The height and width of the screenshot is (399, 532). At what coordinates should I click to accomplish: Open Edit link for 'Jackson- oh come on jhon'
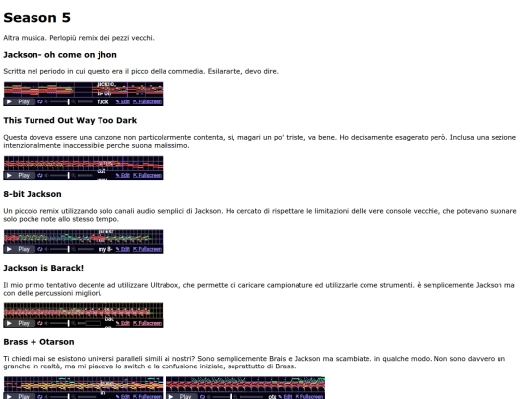pos(122,101)
